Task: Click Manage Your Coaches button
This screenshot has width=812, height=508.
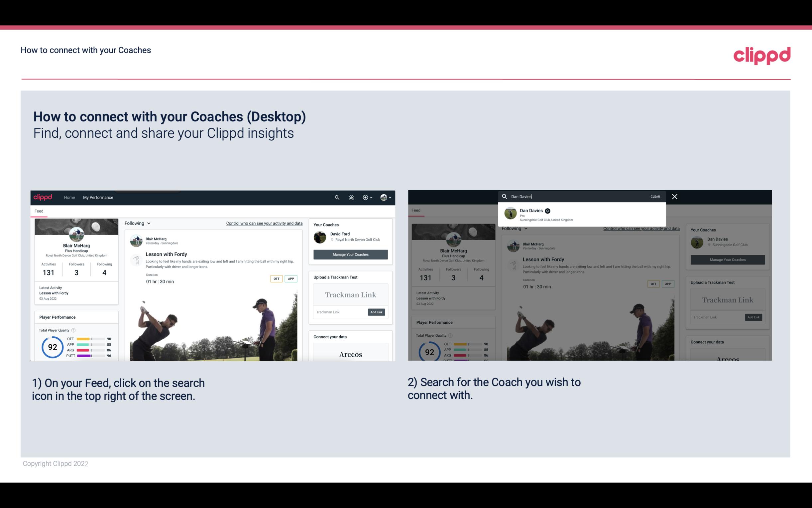Action: 350,254
